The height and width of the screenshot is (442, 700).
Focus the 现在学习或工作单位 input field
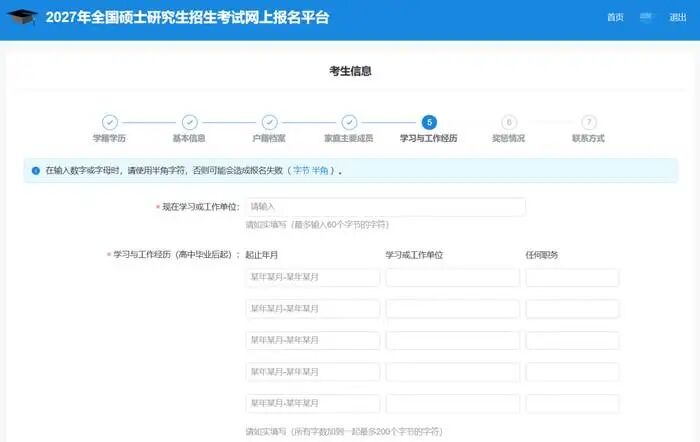tap(385, 207)
